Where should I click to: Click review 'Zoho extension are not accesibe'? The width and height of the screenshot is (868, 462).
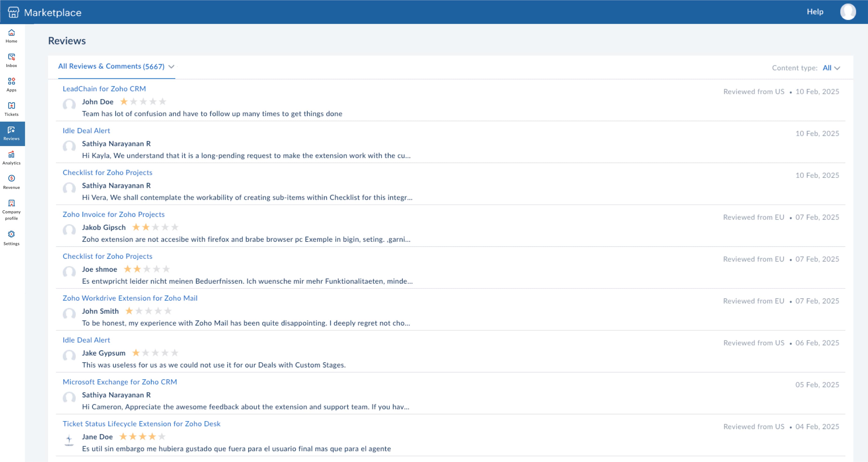246,239
